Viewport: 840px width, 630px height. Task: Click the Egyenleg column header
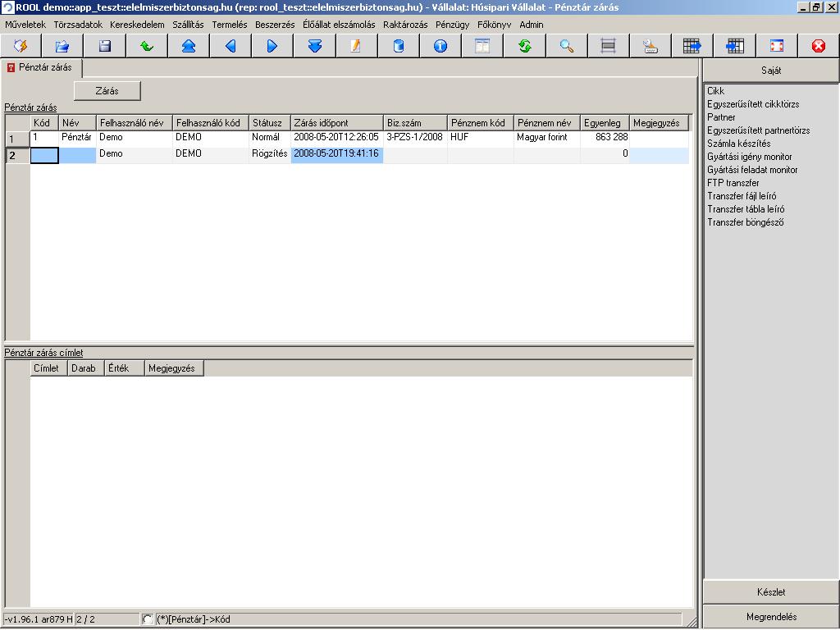click(605, 123)
